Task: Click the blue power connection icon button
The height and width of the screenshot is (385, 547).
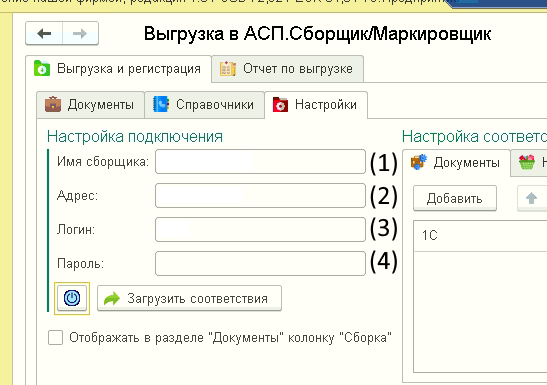Action: click(x=72, y=298)
